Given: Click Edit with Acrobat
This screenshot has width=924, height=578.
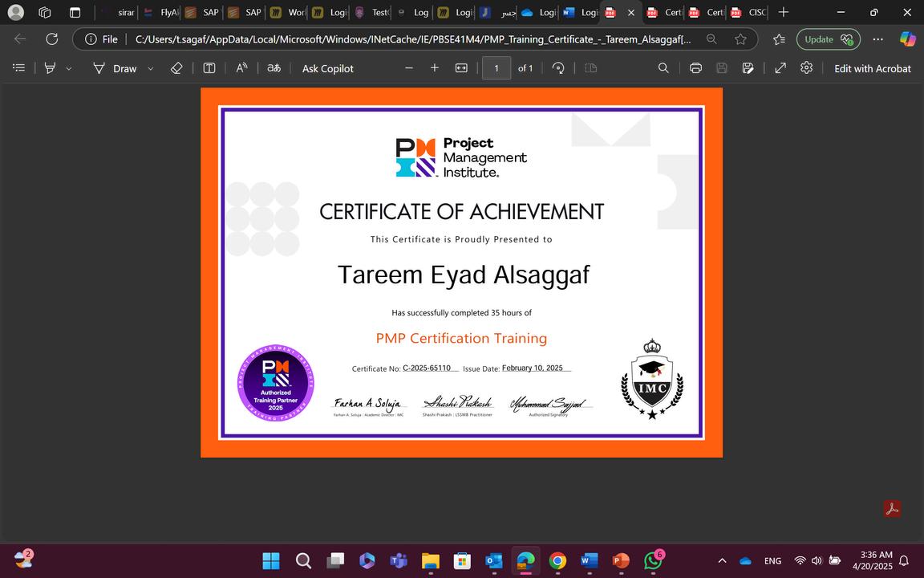Looking at the screenshot, I should point(872,68).
